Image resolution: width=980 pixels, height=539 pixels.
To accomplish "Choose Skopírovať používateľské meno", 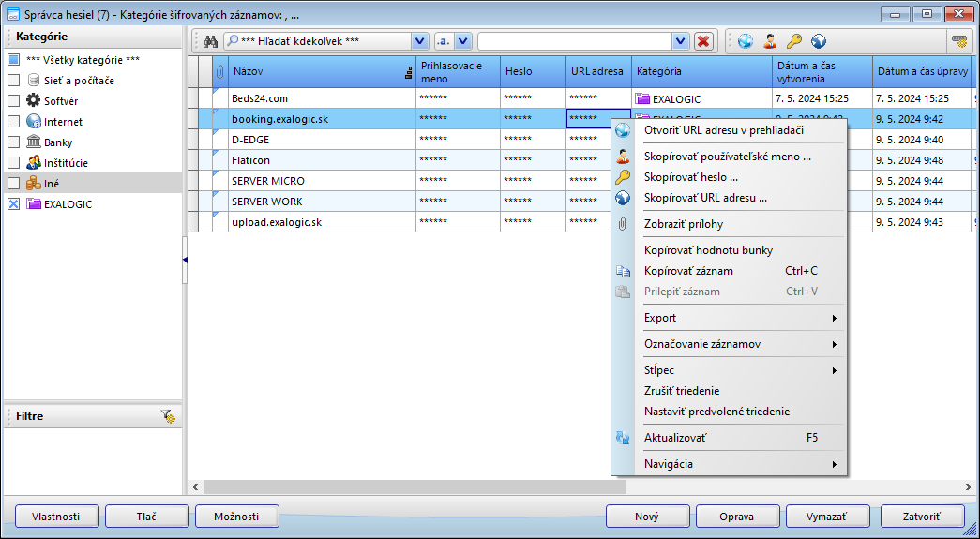I will point(740,157).
